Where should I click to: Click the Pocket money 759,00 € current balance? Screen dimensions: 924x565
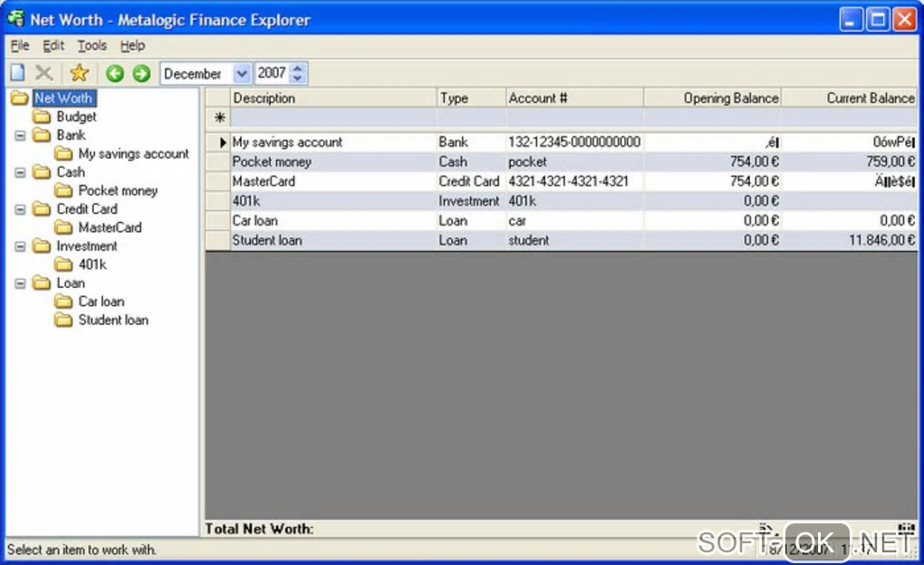point(850,161)
